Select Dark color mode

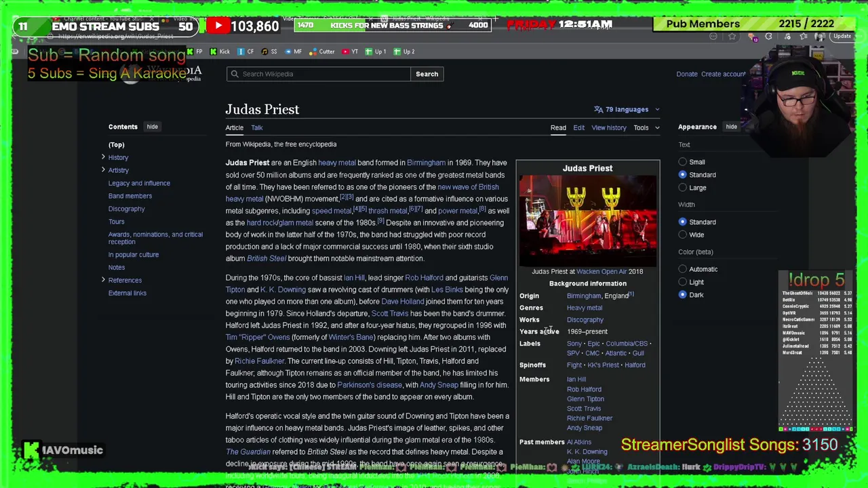click(x=683, y=295)
